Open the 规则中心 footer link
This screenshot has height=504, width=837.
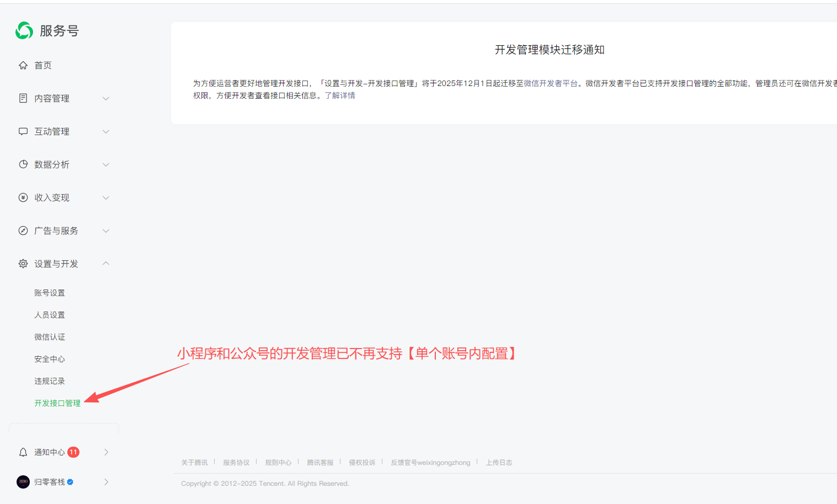pos(279,463)
